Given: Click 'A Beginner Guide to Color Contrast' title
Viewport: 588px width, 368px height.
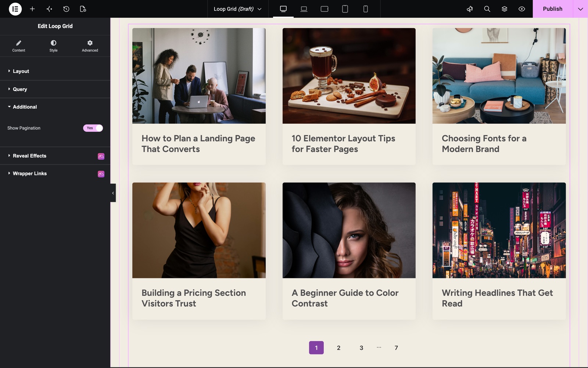Looking at the screenshot, I should pyautogui.click(x=345, y=298).
